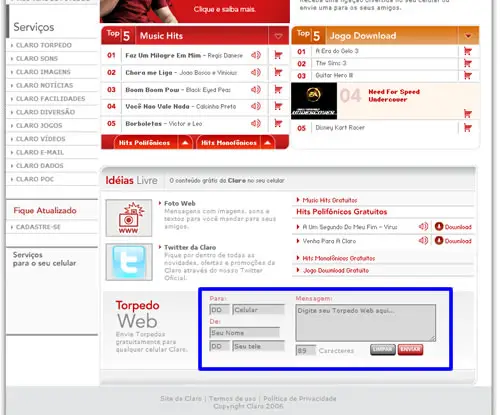This screenshot has height=415, width=500.
Task: Select The Sims 3 game title
Action: click(x=331, y=63)
